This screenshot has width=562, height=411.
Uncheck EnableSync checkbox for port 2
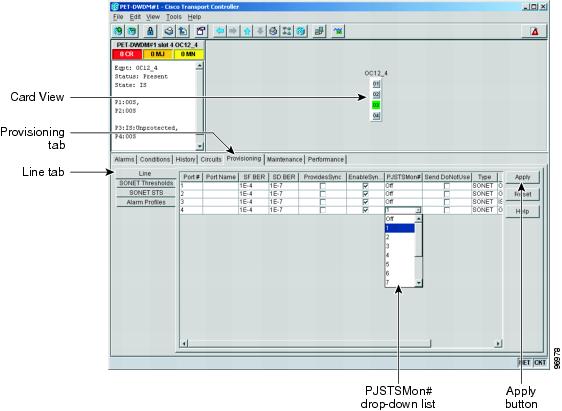click(365, 194)
